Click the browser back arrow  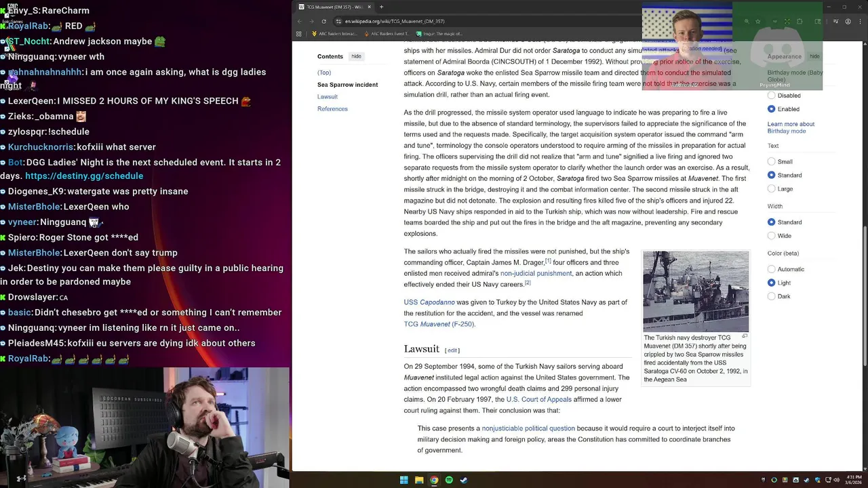(299, 21)
